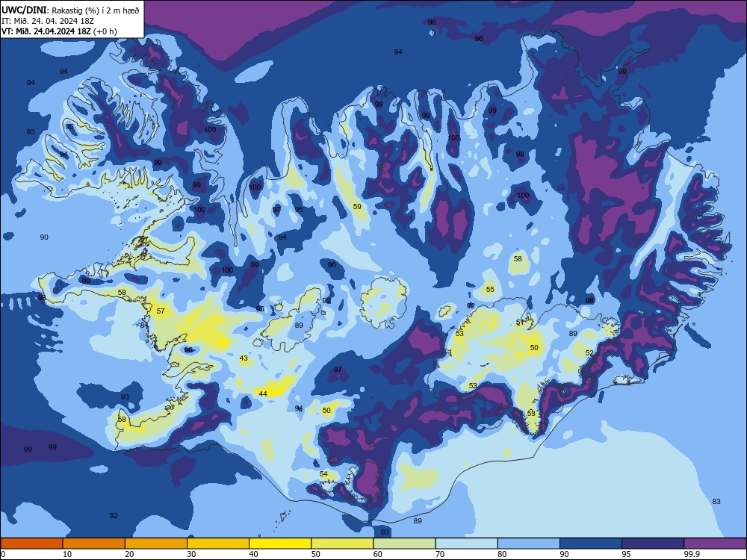Click the legend scale label 10

67,554
